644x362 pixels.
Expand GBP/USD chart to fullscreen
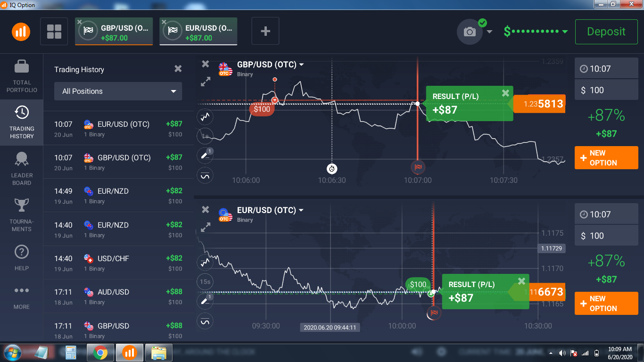click(206, 82)
